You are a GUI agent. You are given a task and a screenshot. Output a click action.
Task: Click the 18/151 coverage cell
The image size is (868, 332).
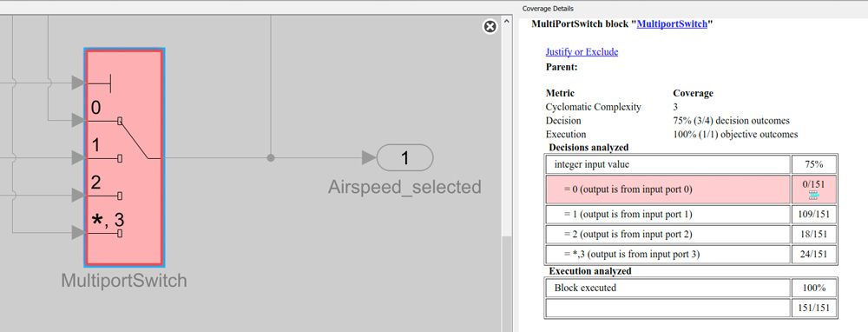pyautogui.click(x=813, y=234)
